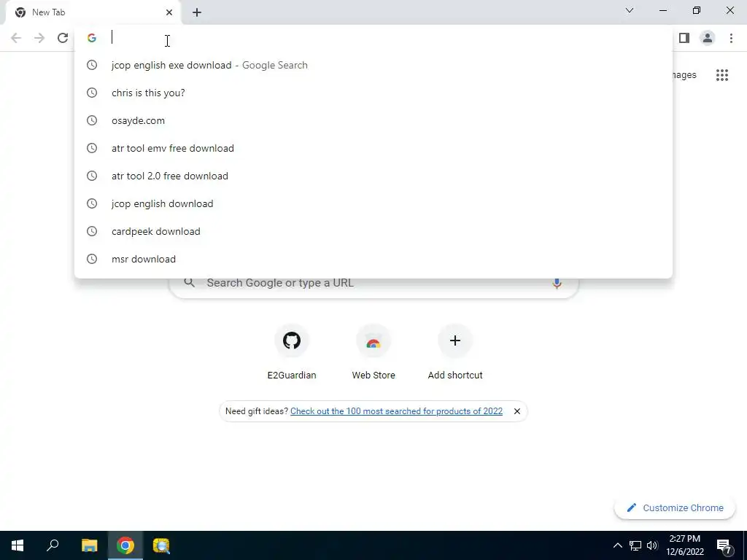
Task: Expand the tab search chevron
Action: pos(630,10)
